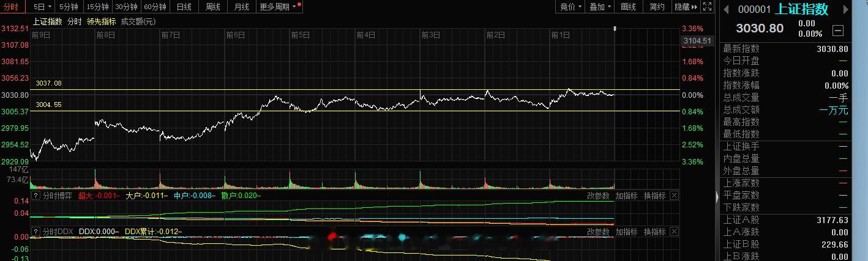Screen dimensions: 868x261
Task: Select 成交额(元) chart label
Action: (x=138, y=21)
